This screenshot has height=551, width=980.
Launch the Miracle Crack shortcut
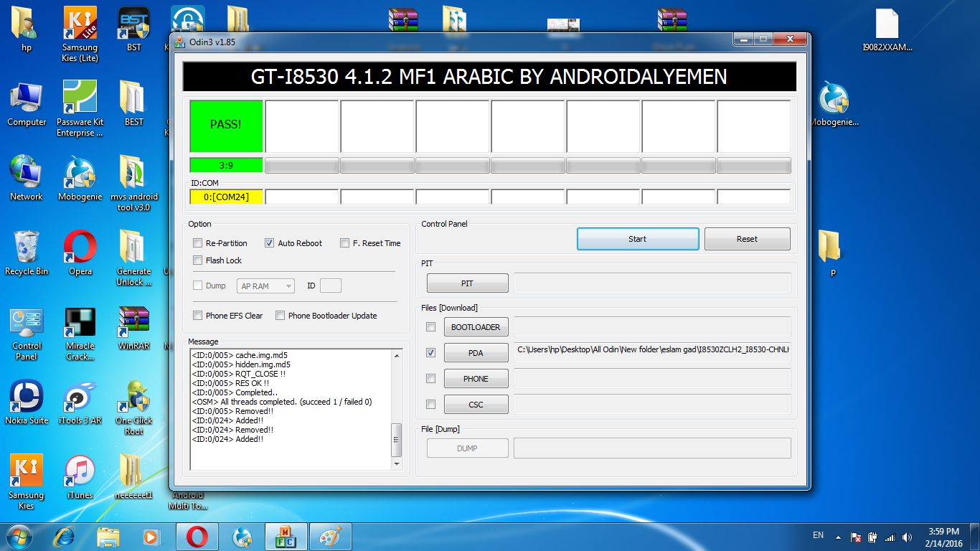(80, 333)
